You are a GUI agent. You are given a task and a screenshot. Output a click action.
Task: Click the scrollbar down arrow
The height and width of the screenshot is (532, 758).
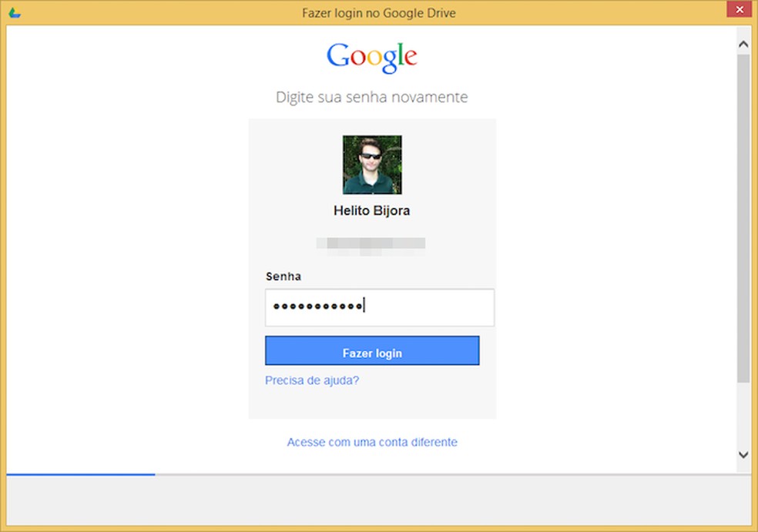tap(743, 455)
